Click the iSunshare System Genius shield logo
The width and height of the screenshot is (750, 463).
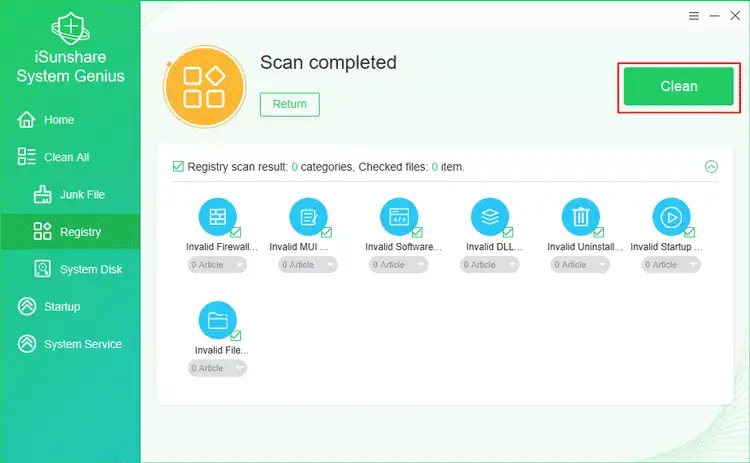[70, 28]
